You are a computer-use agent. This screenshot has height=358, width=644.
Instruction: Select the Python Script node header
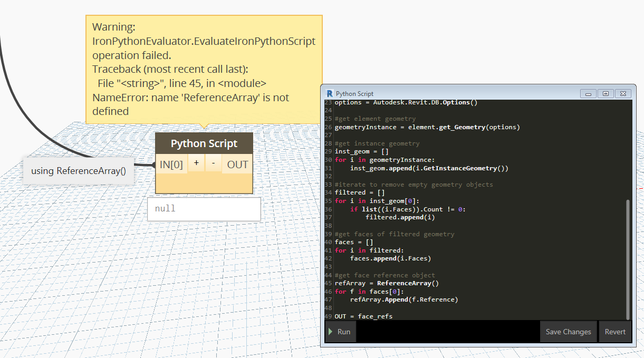tap(204, 143)
